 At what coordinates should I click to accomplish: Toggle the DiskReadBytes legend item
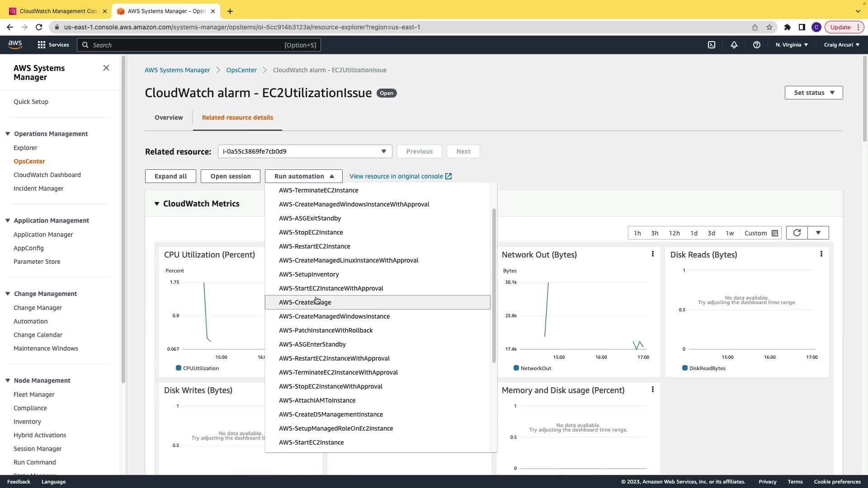click(x=707, y=368)
